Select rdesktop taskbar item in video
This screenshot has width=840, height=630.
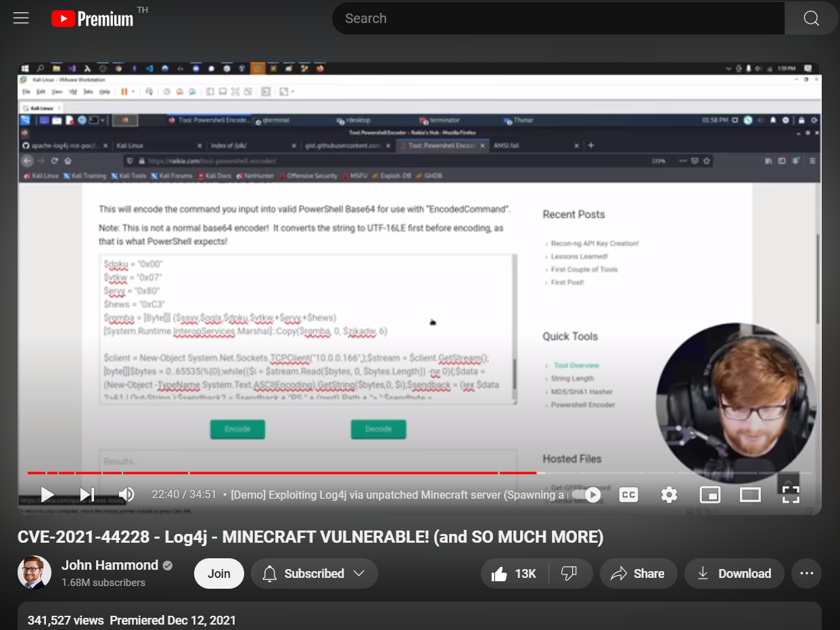pos(354,120)
